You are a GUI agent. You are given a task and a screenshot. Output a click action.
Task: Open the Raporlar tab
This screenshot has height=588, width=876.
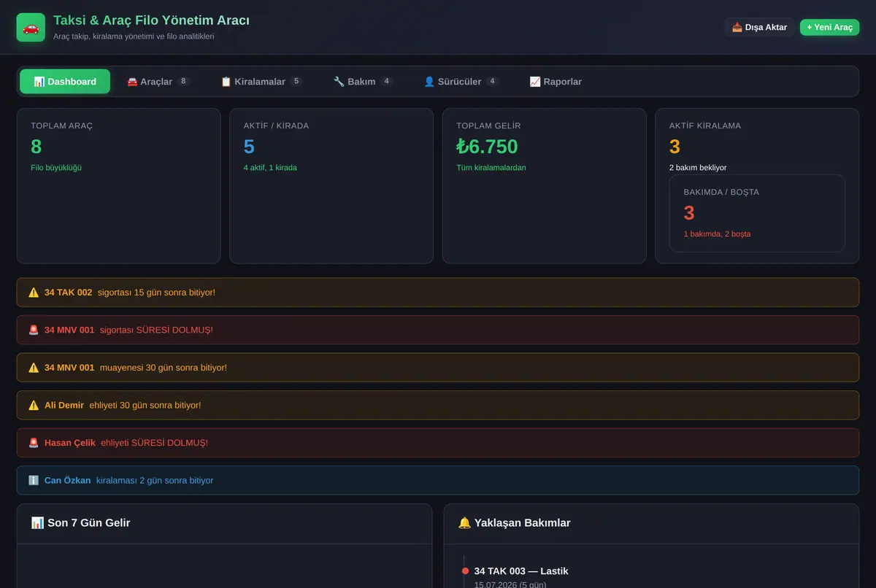[556, 82]
